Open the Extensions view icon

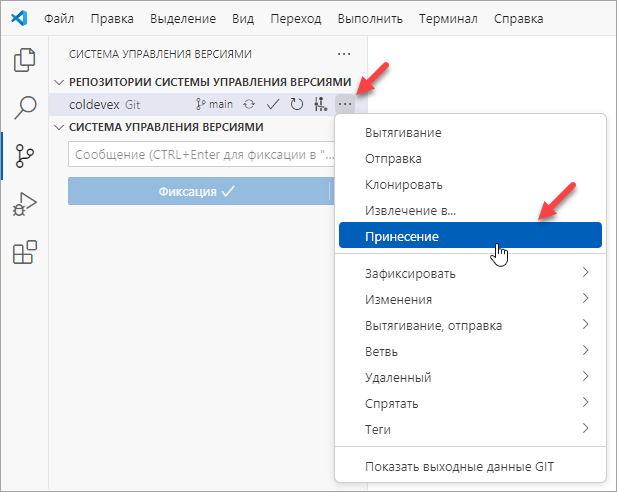[x=24, y=252]
